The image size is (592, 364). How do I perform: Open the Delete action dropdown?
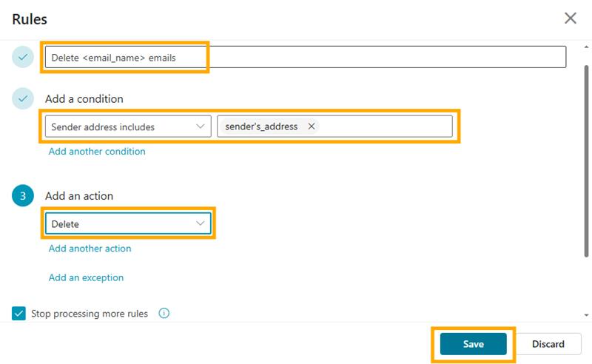tap(128, 223)
